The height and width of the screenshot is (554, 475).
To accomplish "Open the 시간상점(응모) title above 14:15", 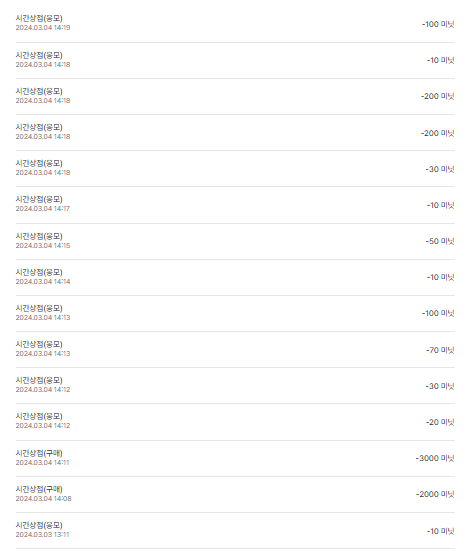I will (x=39, y=236).
